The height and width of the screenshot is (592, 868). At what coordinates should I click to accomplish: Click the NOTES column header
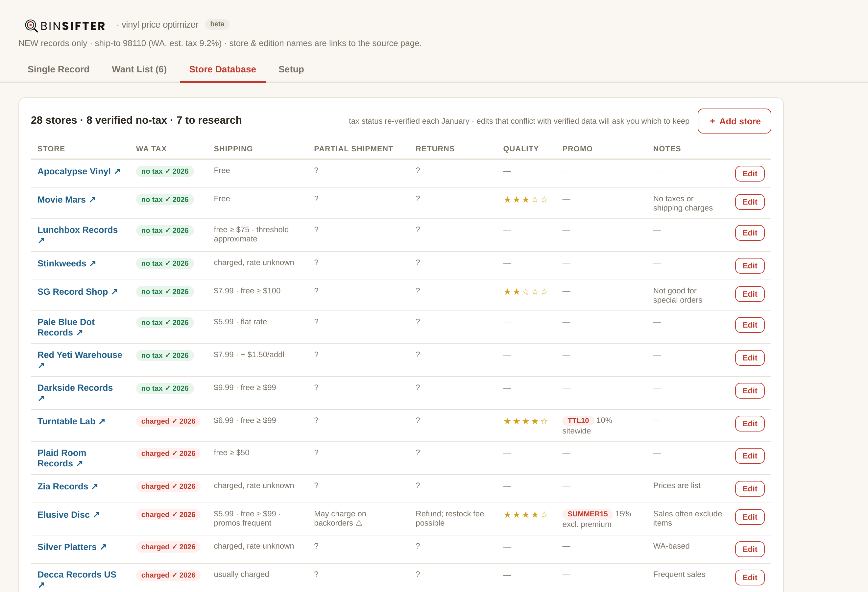(667, 149)
